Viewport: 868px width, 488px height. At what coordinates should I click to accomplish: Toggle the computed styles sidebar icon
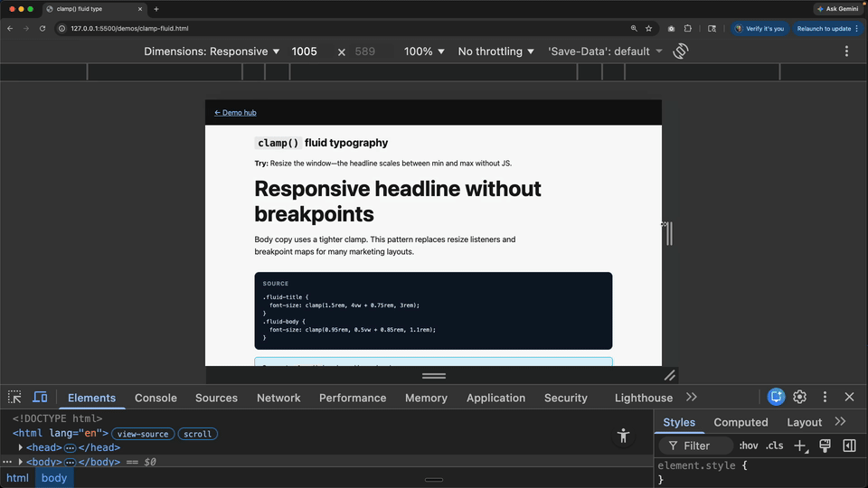click(x=849, y=446)
